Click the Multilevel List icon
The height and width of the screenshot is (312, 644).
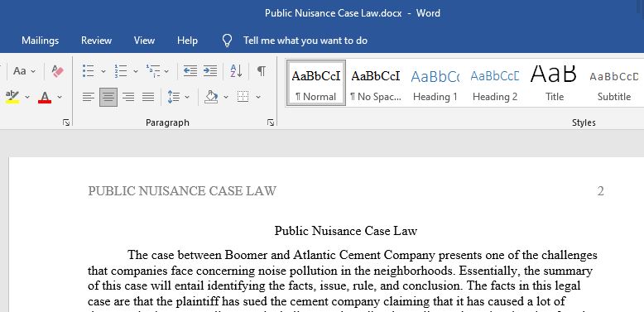tap(153, 71)
